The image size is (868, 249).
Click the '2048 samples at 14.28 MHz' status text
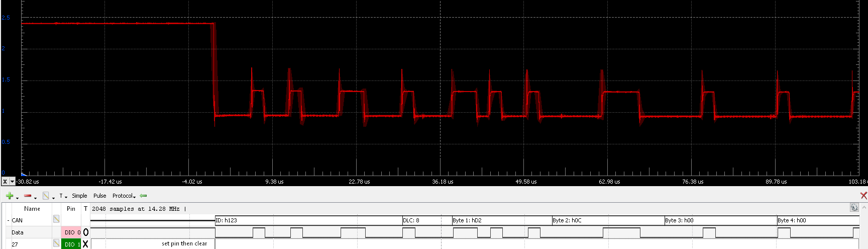pos(136,209)
